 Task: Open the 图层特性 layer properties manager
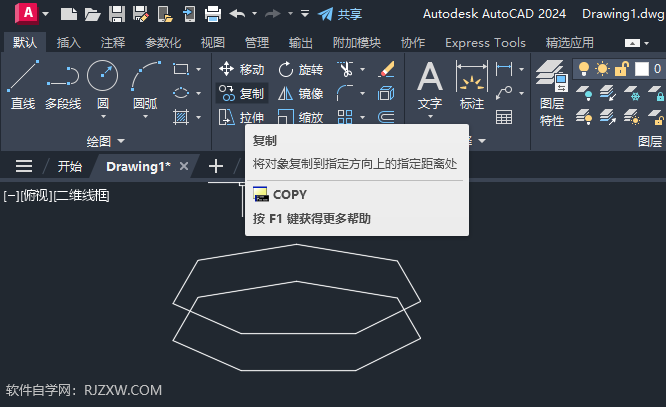pos(552,93)
